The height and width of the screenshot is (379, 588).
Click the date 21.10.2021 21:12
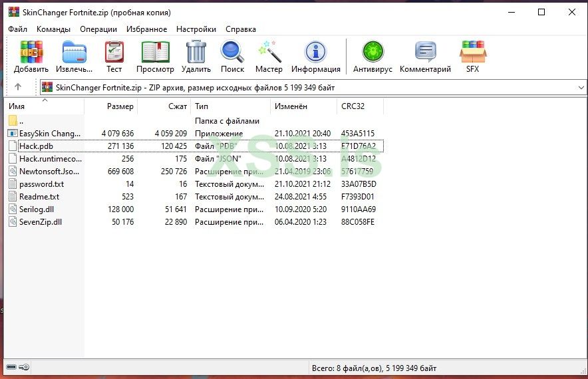tap(303, 184)
